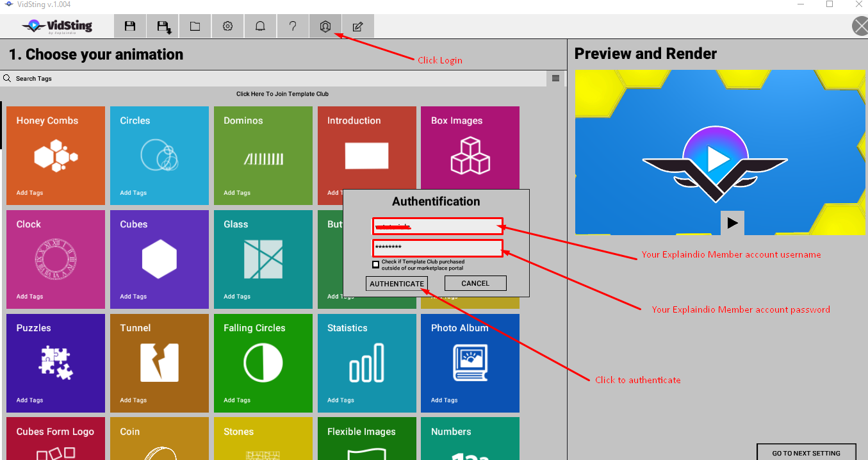Viewport: 868px width, 460px height.
Task: Check Template Club purchased outside marketplace box
Action: 376,265
